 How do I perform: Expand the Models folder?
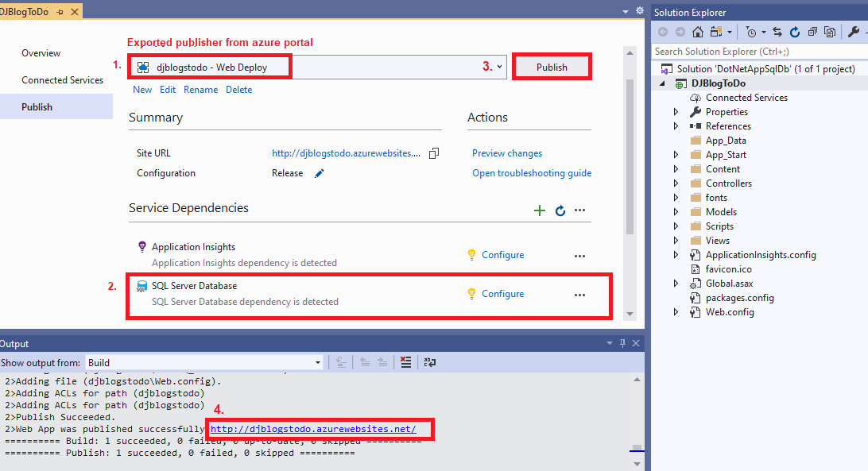[676, 212]
